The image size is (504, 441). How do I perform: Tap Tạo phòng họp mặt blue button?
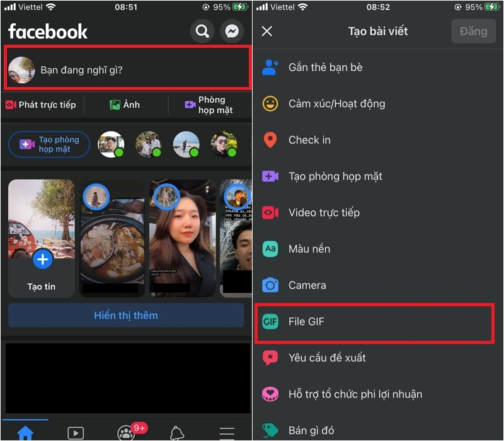(49, 144)
